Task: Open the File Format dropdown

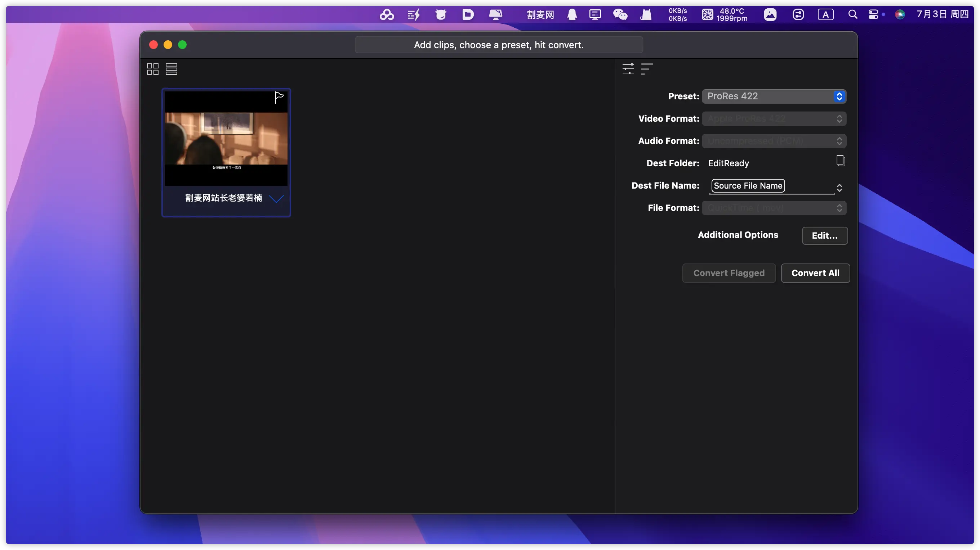Action: 774,208
